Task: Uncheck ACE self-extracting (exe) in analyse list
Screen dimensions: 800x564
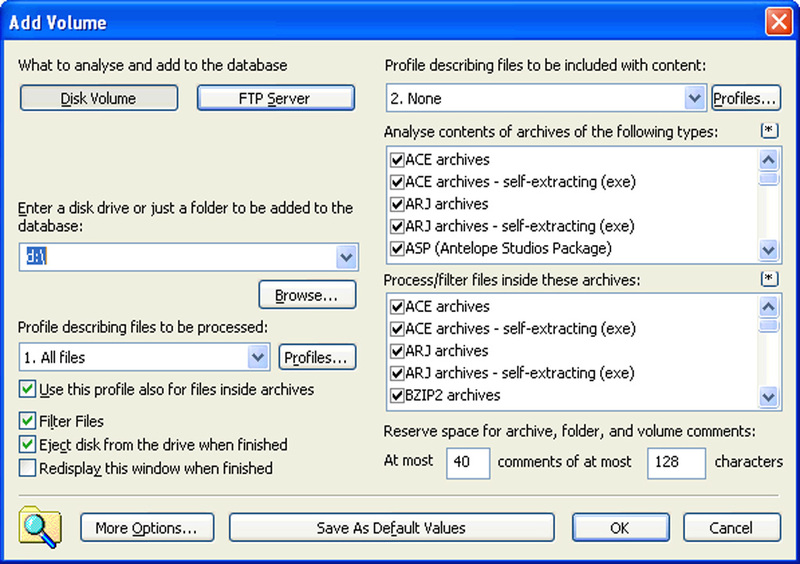Action: coord(397,182)
